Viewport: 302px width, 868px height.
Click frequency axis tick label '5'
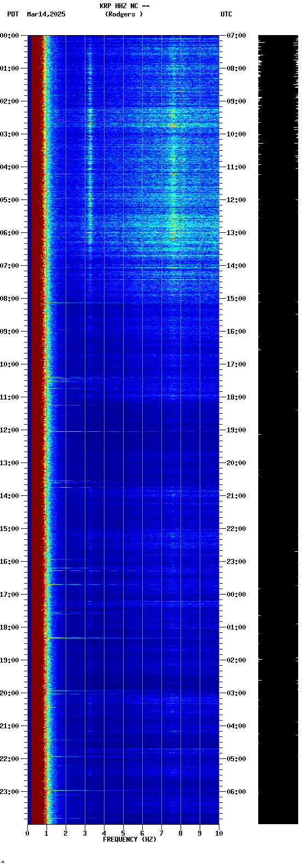tap(123, 833)
